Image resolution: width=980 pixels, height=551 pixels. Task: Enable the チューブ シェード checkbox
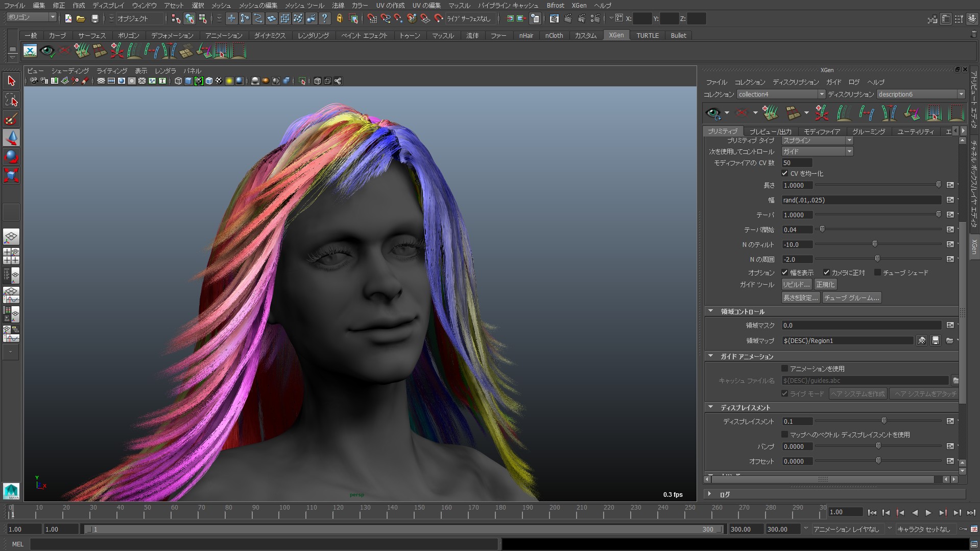877,272
